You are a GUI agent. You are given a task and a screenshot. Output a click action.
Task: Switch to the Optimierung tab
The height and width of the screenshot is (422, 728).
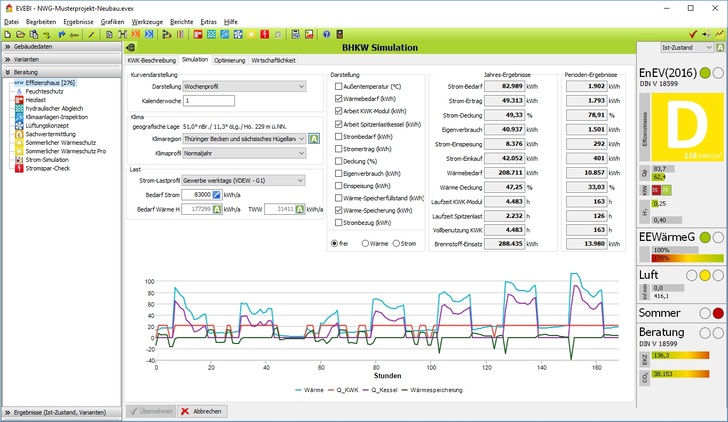coord(229,60)
